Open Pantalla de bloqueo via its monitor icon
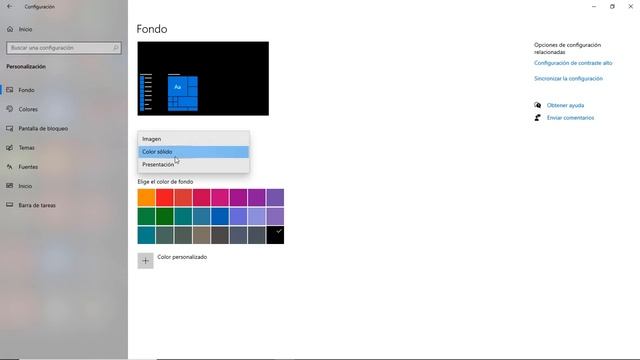The height and width of the screenshot is (360, 640). pos(10,128)
